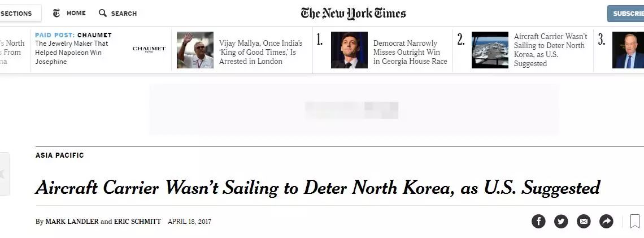Click the search magnifying glass icon
Viewport: 644px width, 238px height.
pos(103,13)
